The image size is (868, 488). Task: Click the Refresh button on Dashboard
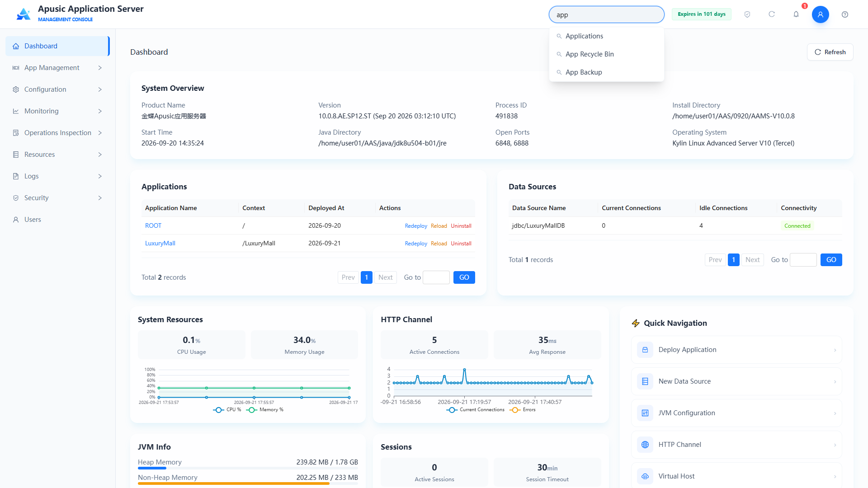pos(830,52)
